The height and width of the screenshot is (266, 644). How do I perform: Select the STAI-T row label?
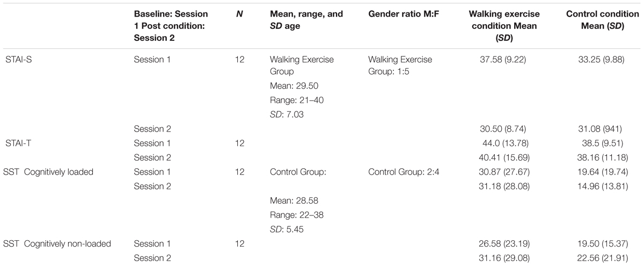pos(18,143)
